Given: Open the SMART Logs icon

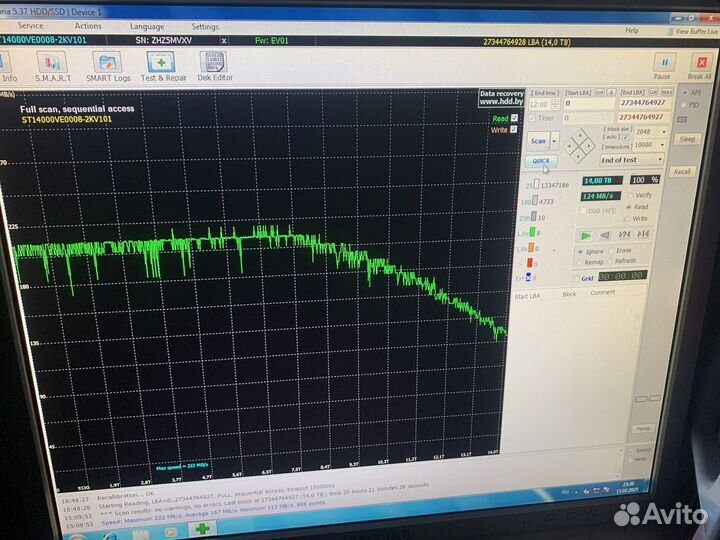Looking at the screenshot, I should pyautogui.click(x=108, y=66).
